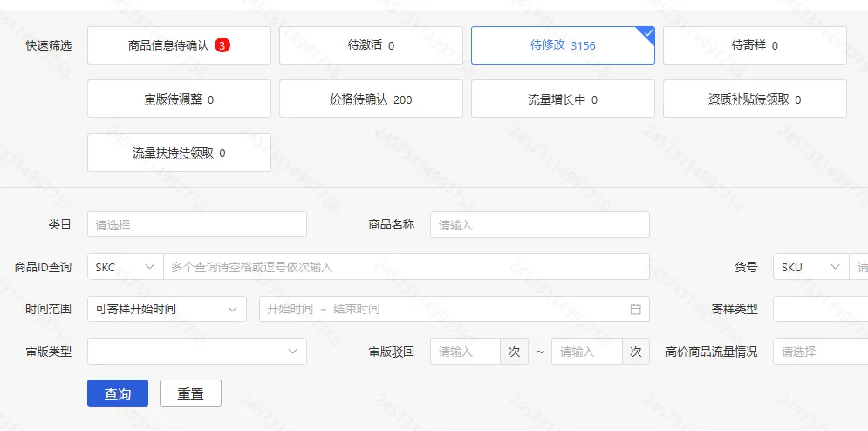The height and width of the screenshot is (431, 868).
Task: Select 流量扶持待领取 quick filter
Action: point(179,153)
